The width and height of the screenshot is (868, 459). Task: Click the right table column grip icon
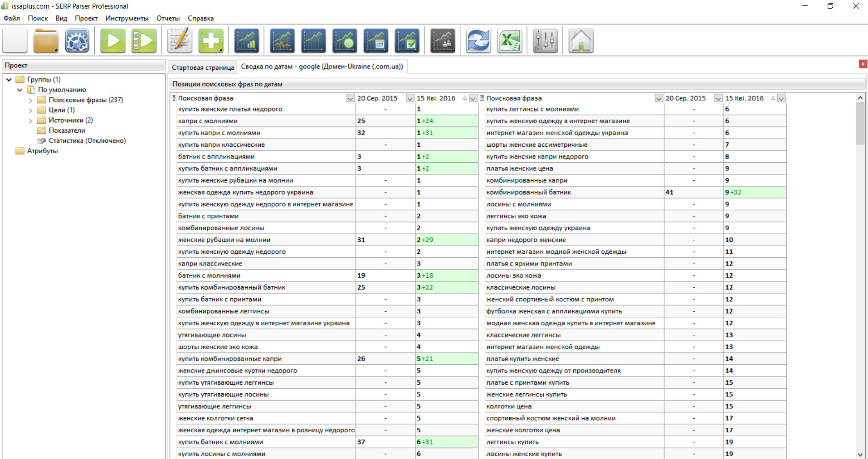click(482, 98)
